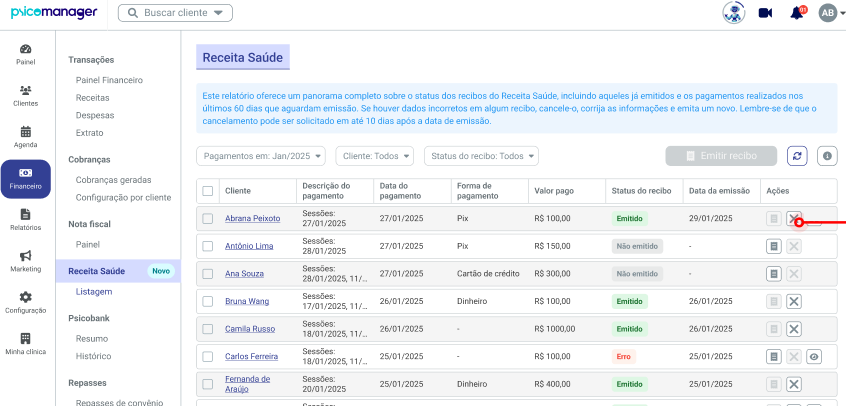Viewport: 846px width, 406px height.
Task: Open Painel Financeiro menu item
Action: [109, 80]
